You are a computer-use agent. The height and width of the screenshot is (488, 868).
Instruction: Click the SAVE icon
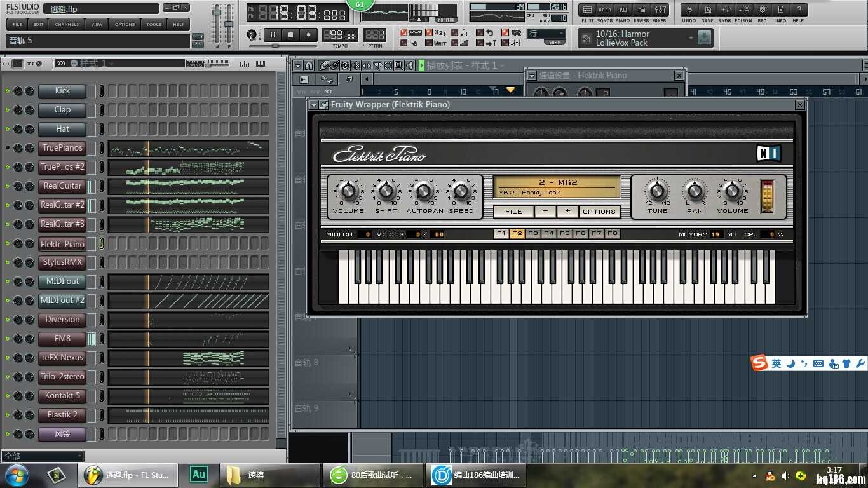click(708, 10)
